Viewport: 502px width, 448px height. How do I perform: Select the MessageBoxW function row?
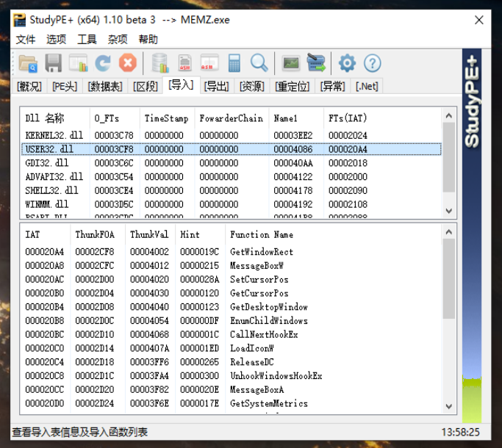(231, 266)
